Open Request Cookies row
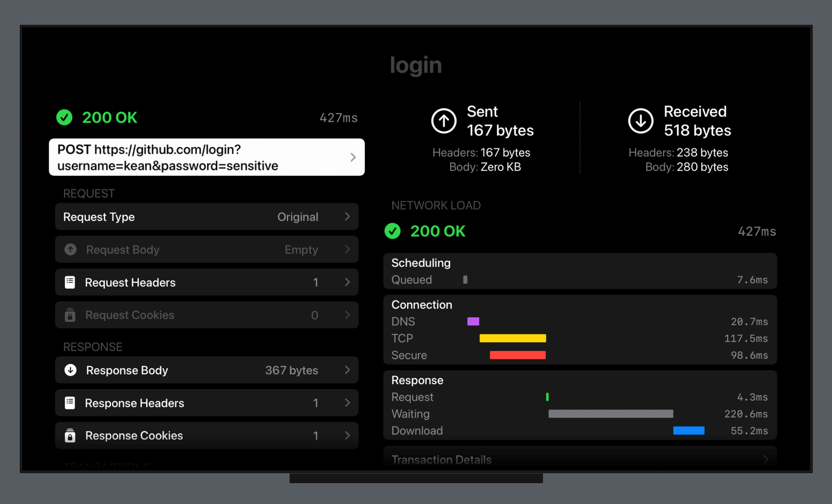 207,315
